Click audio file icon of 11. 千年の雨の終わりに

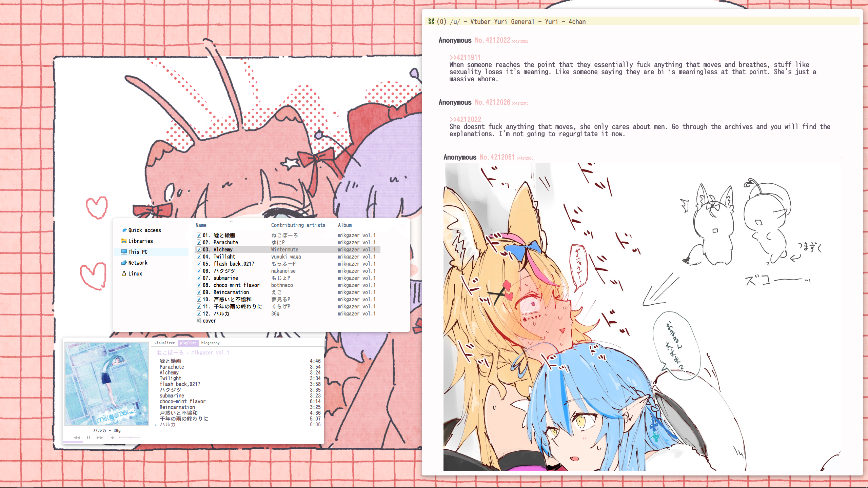point(199,306)
